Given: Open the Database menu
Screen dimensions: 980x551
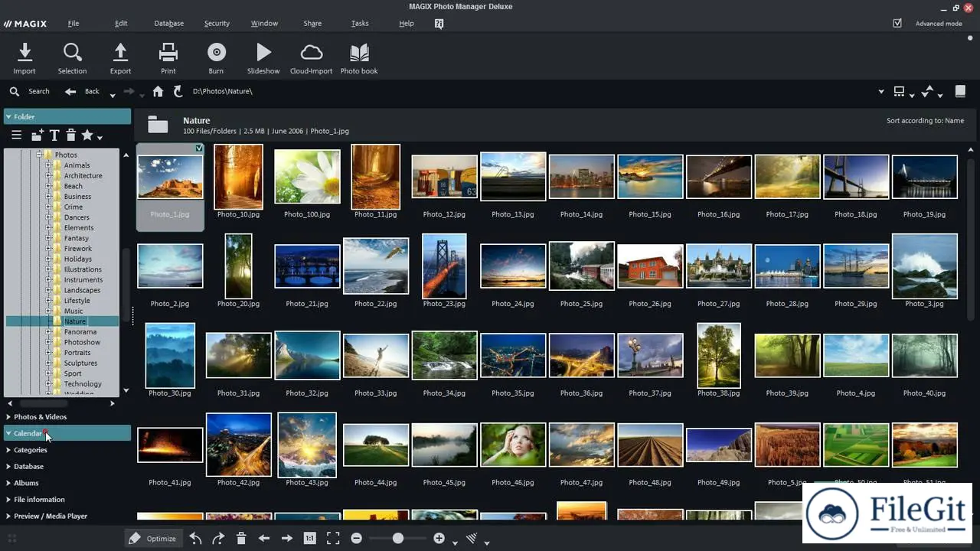Looking at the screenshot, I should point(168,24).
